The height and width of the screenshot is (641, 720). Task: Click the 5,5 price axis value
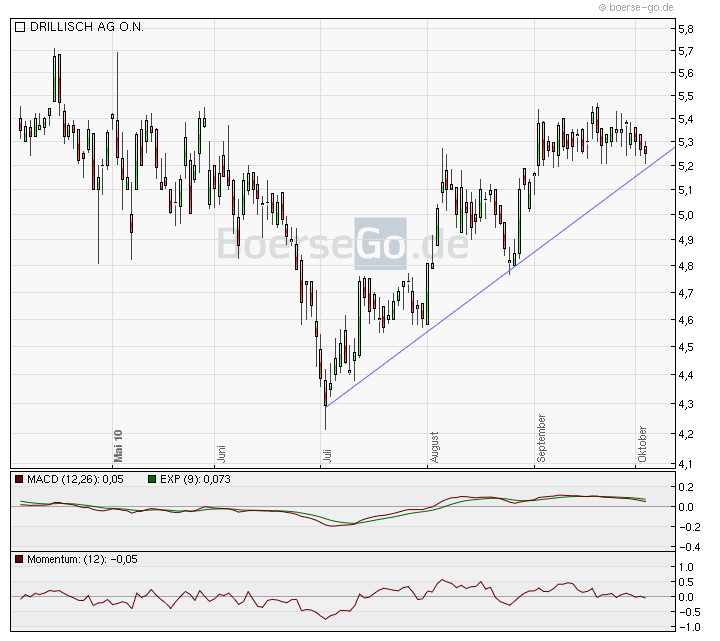click(x=686, y=96)
